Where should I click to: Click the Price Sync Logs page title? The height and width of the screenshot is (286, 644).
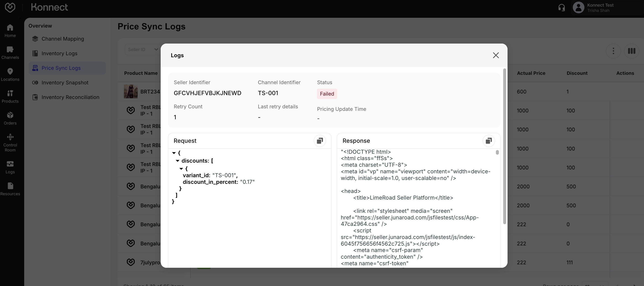click(x=152, y=26)
